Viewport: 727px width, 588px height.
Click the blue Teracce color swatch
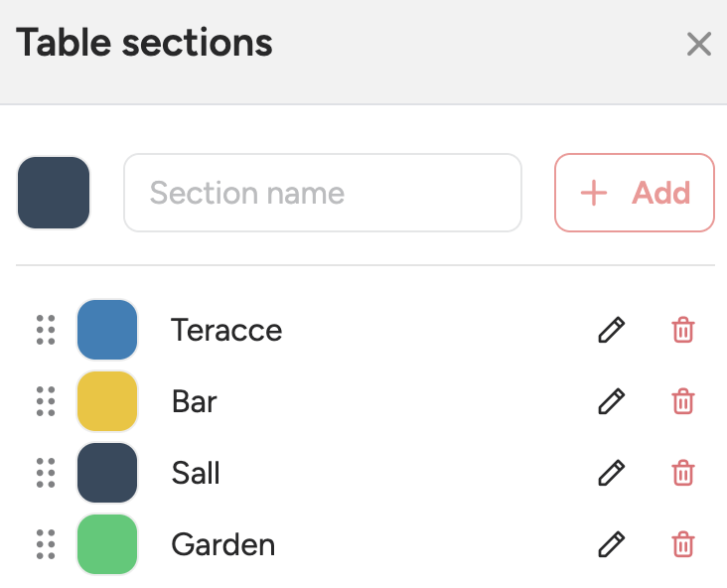click(x=107, y=330)
